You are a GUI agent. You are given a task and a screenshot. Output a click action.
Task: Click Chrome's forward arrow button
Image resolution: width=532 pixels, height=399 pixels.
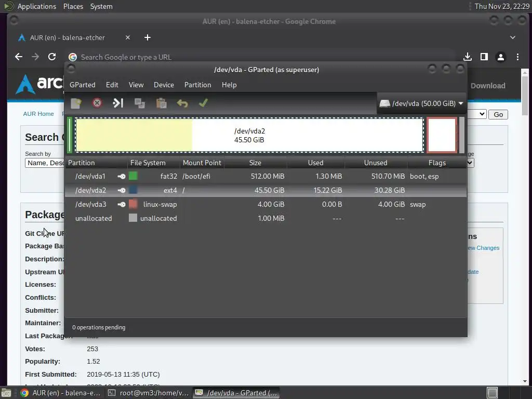point(35,57)
